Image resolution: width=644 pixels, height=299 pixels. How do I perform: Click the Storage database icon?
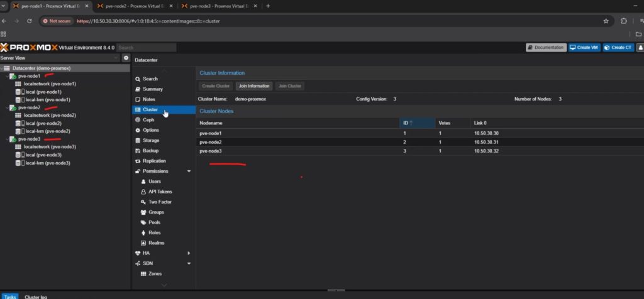point(138,140)
